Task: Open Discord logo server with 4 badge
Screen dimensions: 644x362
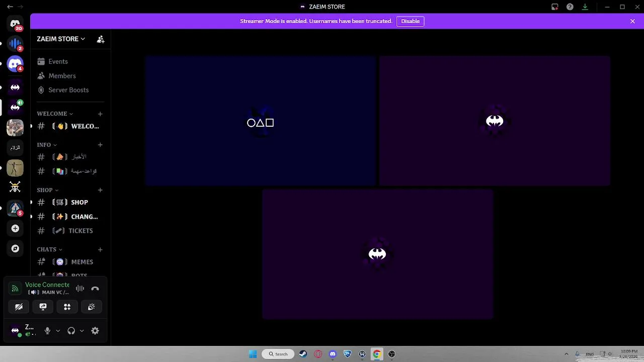Action: [x=15, y=64]
